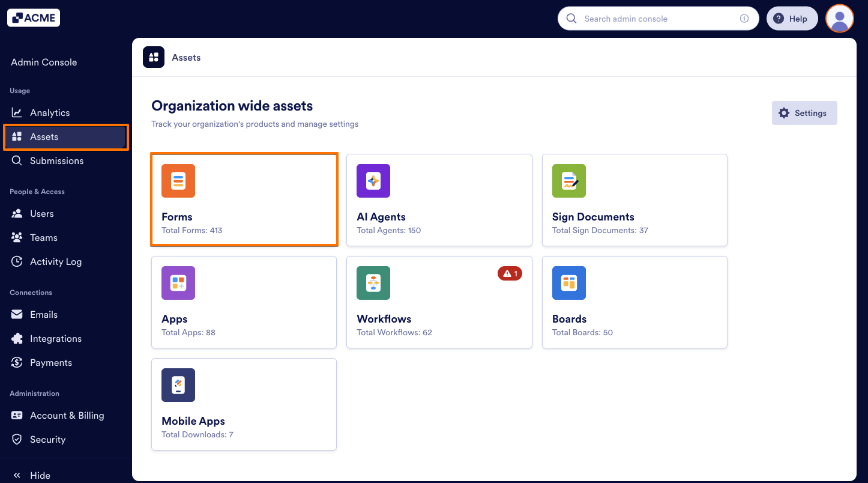Click the Total Boards: 50 text
The image size is (868, 483).
[582, 332]
